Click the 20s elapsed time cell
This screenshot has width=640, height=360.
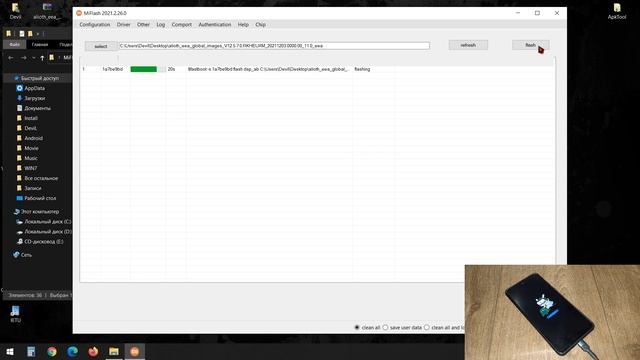pos(171,69)
